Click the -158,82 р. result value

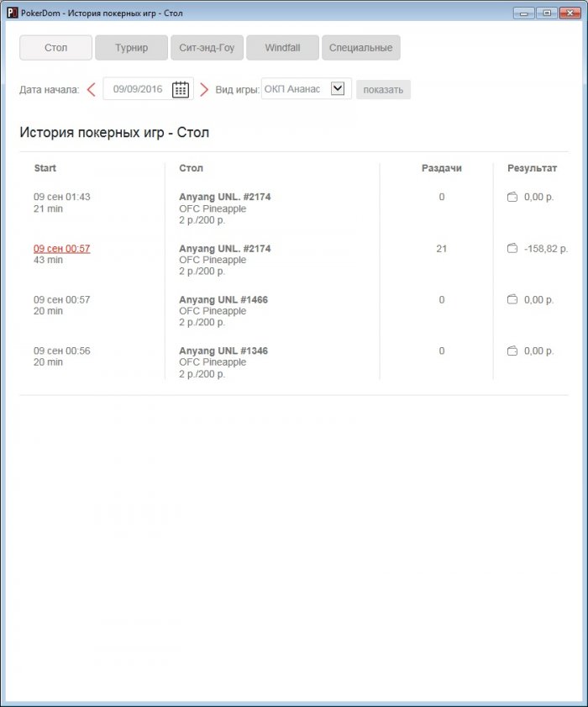[546, 249]
